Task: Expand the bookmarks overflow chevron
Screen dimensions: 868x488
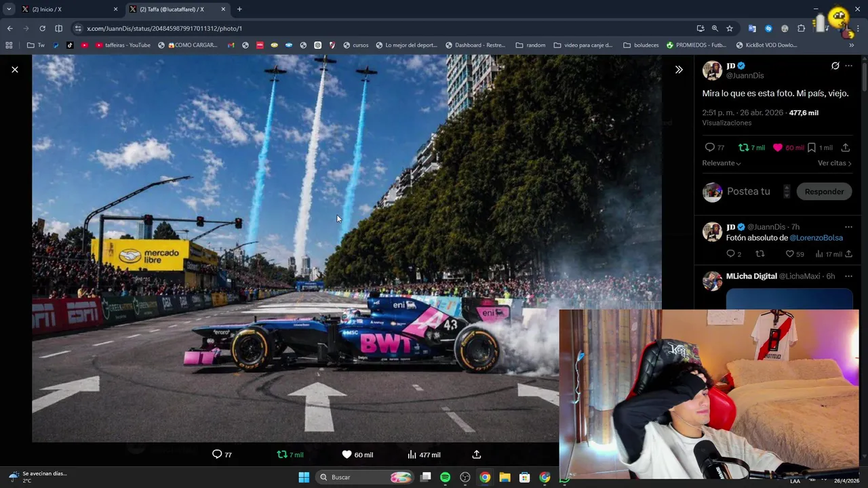Action: click(852, 45)
